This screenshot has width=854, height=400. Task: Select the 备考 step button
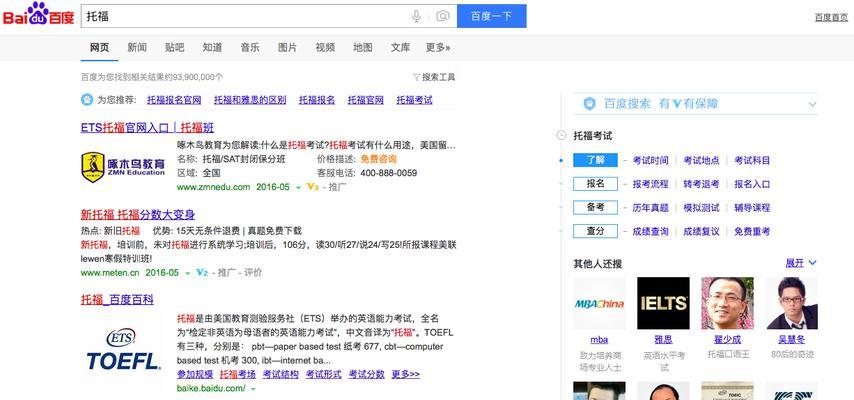tap(595, 208)
